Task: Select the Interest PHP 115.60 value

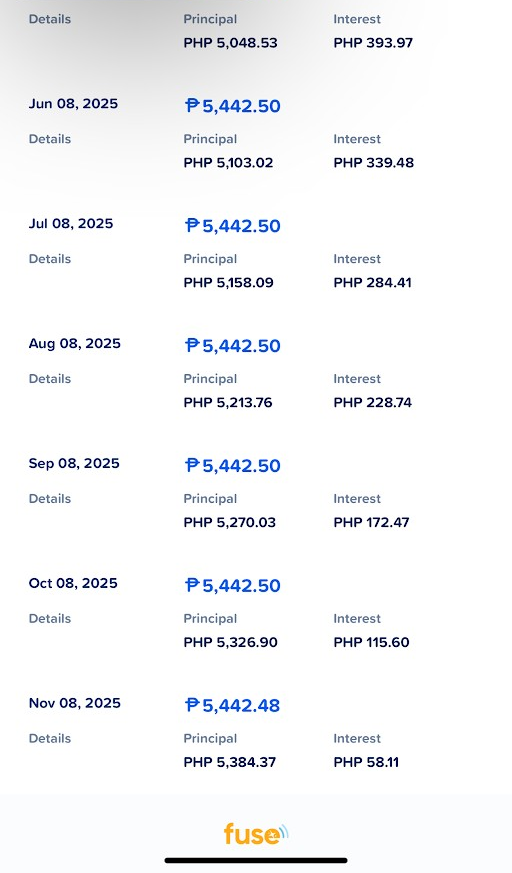Action: pos(371,643)
